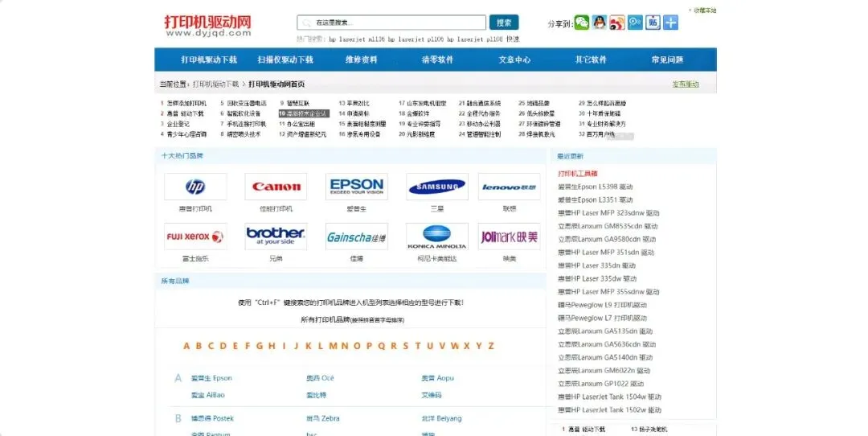Focus the 在这里搜索 search field
Image resolution: width=868 pixels, height=436 pixels.
pyautogui.click(x=391, y=23)
